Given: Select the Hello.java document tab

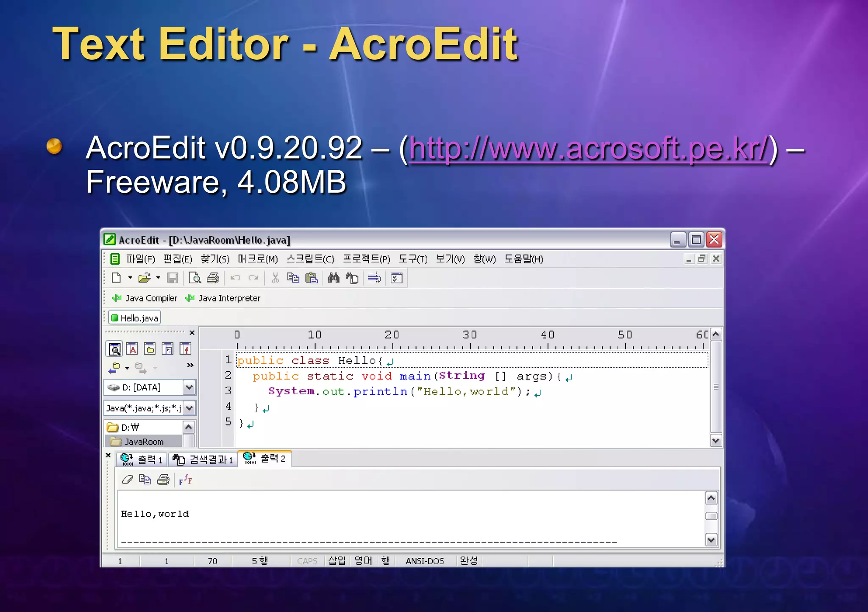Looking at the screenshot, I should pyautogui.click(x=134, y=318).
